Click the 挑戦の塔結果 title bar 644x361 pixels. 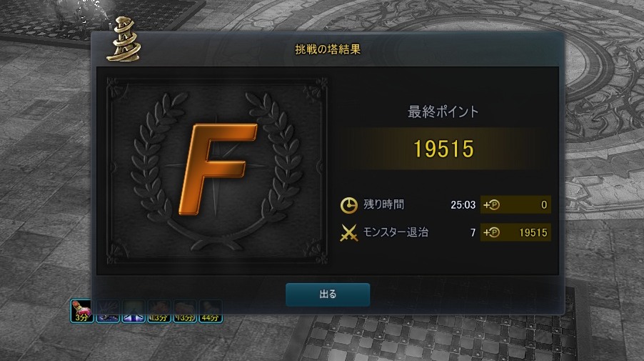[328, 49]
